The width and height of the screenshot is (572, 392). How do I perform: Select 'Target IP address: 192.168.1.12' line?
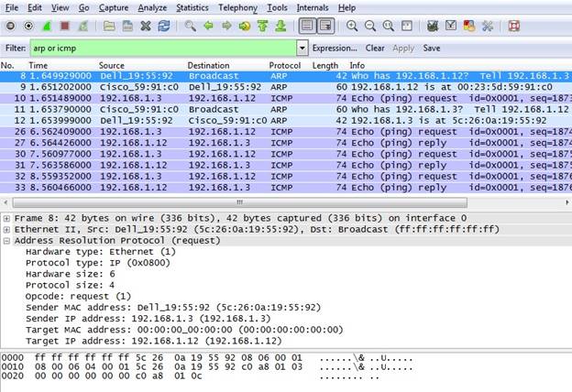click(x=154, y=342)
